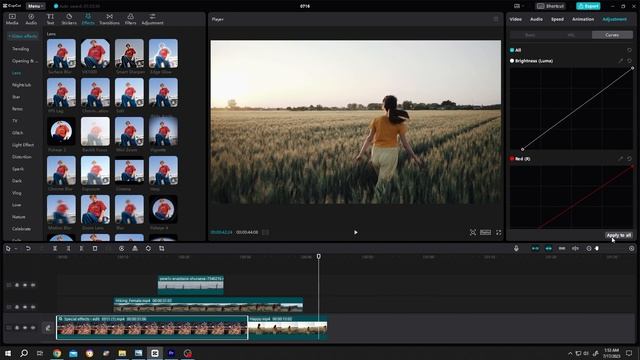The height and width of the screenshot is (360, 640).
Task: Click the cover button beside the main track
Action: 48,327
